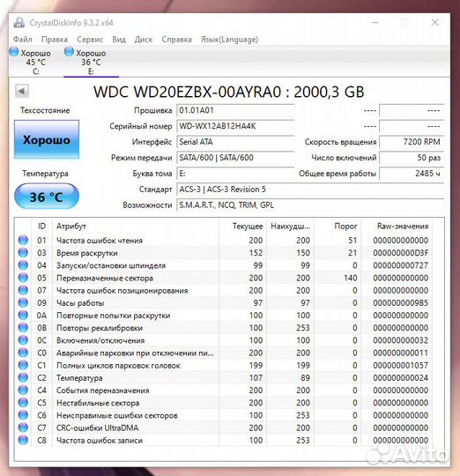Click status icon for Аварийные парковки row
The height and width of the screenshot is (476, 460).
click(23, 353)
